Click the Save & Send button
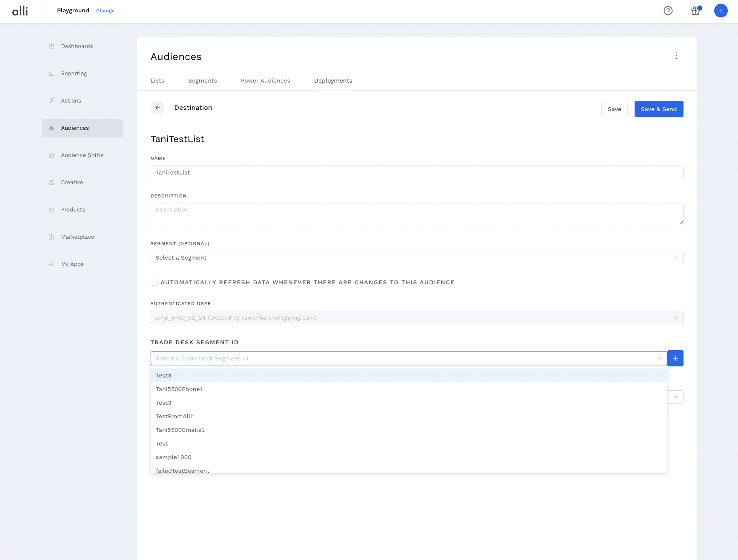This screenshot has height=560, width=738. (x=658, y=109)
